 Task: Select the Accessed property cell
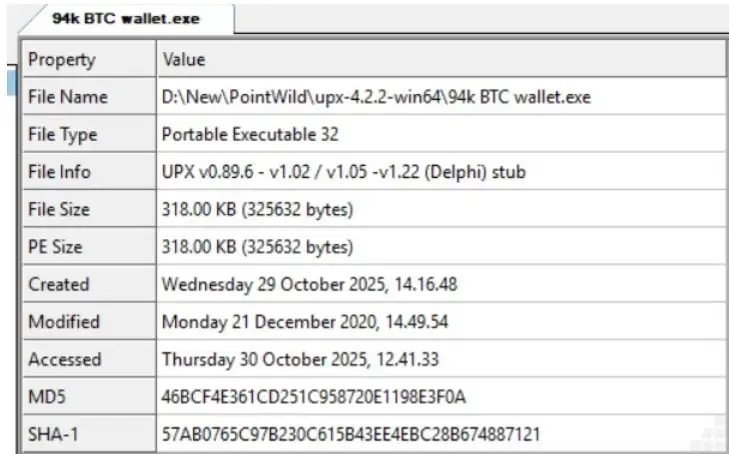[x=64, y=360]
